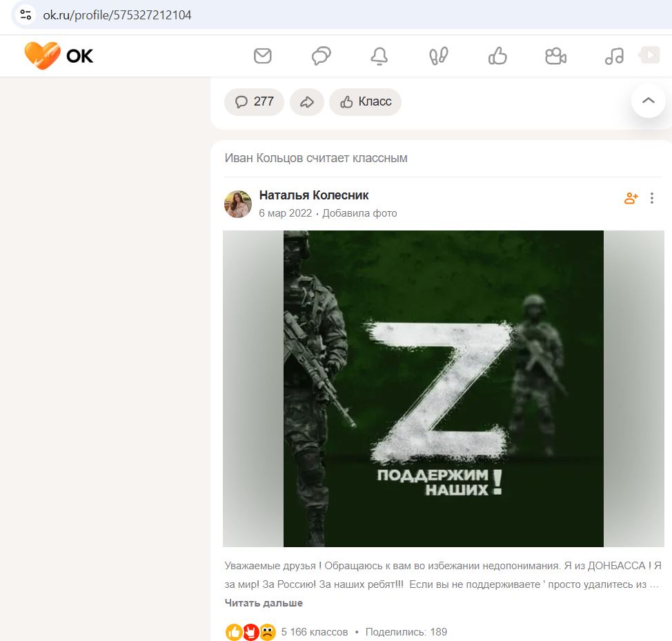This screenshot has width=672, height=641.
Task: Open notifications bell icon
Action: click(379, 56)
